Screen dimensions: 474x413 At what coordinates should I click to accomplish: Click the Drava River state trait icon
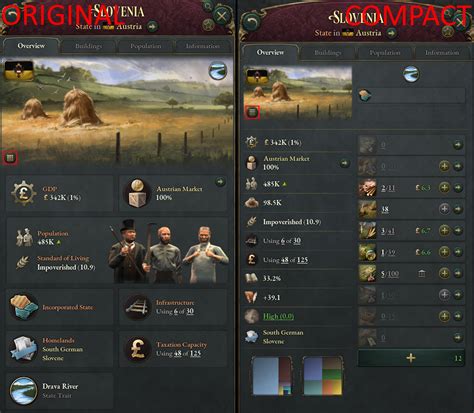pyautogui.click(x=23, y=391)
